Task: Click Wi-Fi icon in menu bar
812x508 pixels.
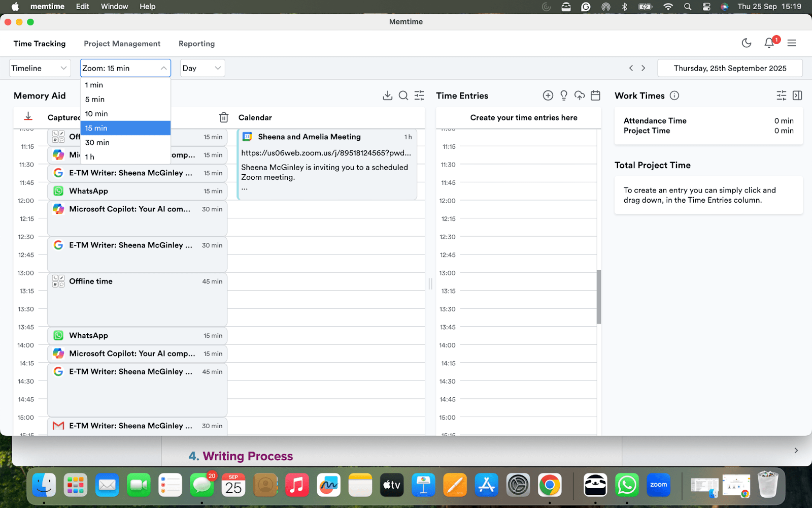Action: pos(668,7)
